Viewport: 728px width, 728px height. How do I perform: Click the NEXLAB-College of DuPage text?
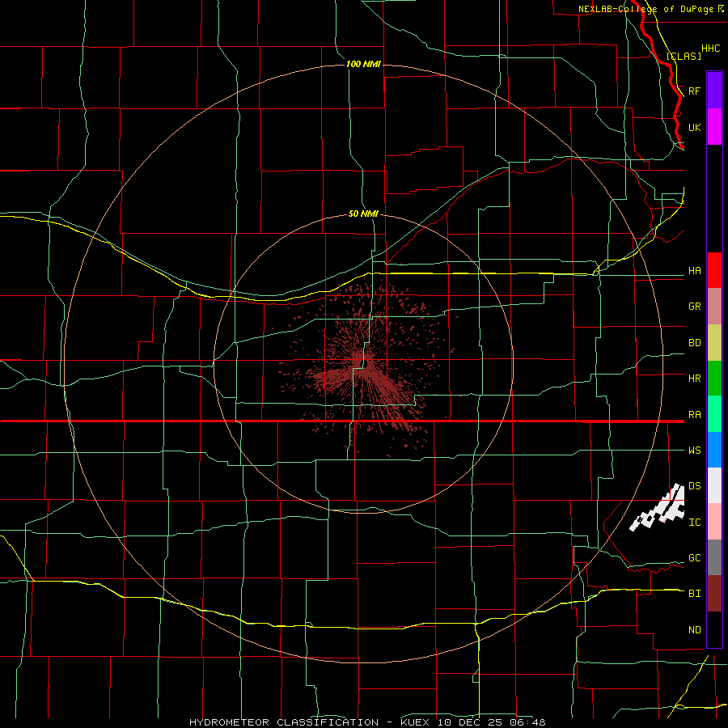tap(646, 9)
